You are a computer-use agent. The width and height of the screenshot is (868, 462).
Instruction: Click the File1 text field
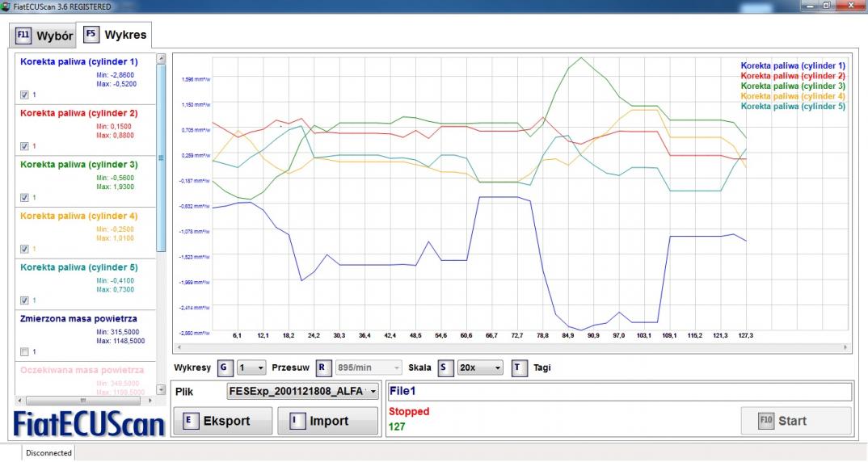pos(619,392)
